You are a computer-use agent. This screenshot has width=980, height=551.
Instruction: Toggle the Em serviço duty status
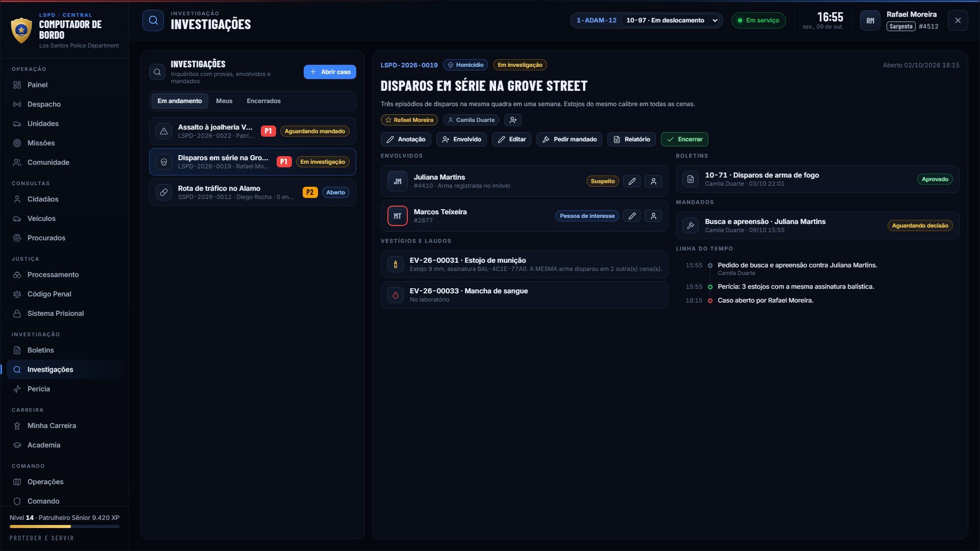[758, 20]
